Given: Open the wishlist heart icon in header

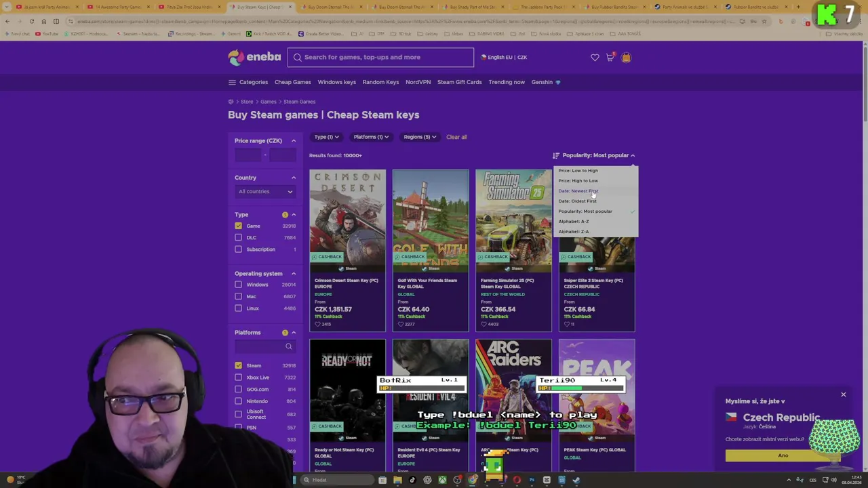Looking at the screenshot, I should click(595, 58).
